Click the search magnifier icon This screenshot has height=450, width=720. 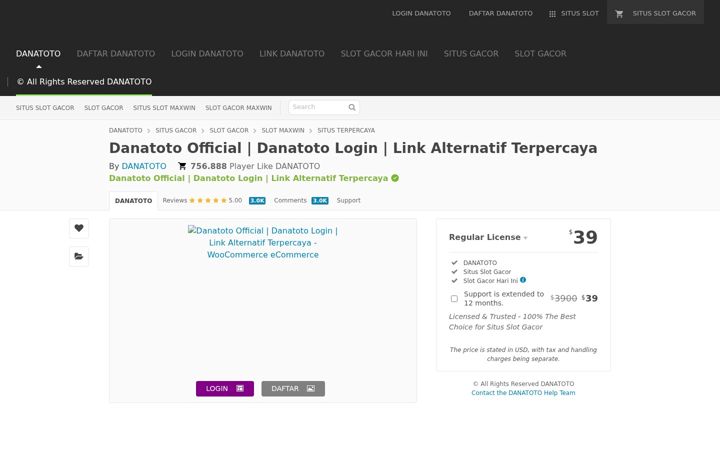point(352,107)
